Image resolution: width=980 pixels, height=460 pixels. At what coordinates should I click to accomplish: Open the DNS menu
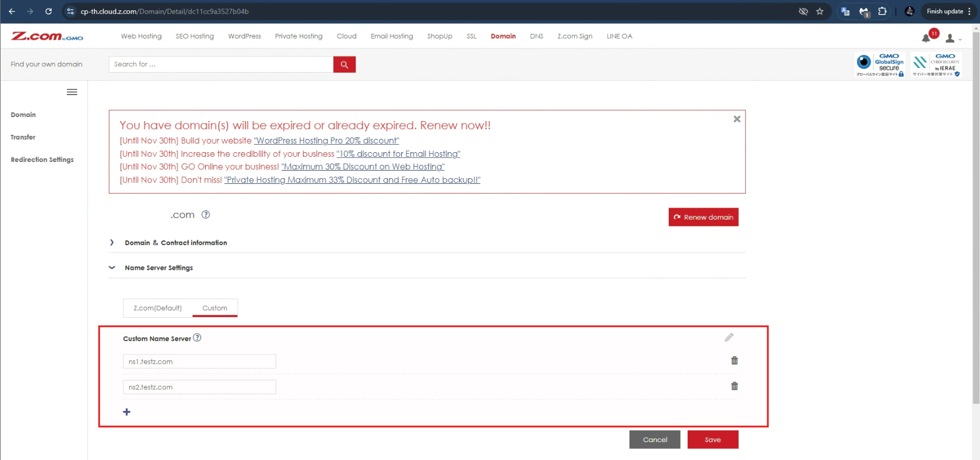pyautogui.click(x=537, y=36)
